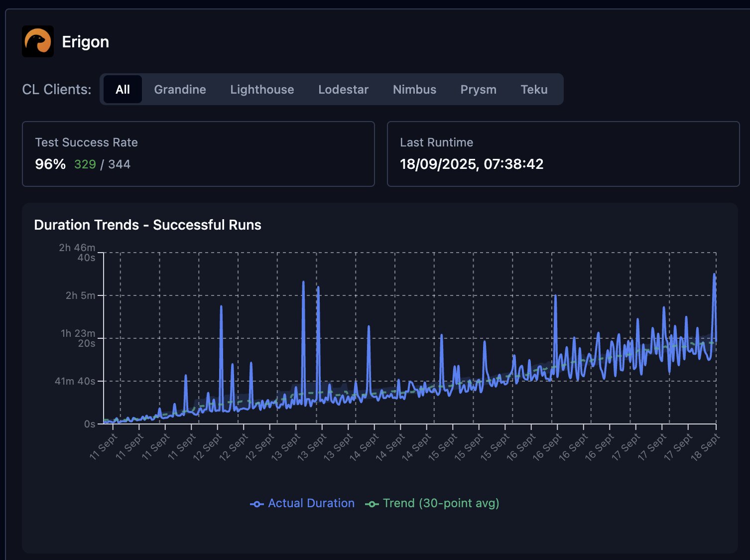Choose the Lodestar client tab
This screenshot has width=750, height=560.
click(x=343, y=90)
